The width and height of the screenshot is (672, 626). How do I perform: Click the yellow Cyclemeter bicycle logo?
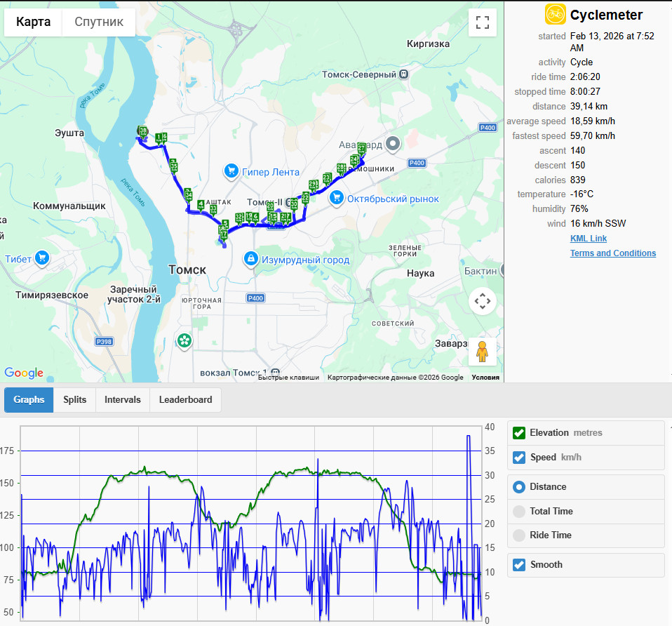click(x=555, y=14)
